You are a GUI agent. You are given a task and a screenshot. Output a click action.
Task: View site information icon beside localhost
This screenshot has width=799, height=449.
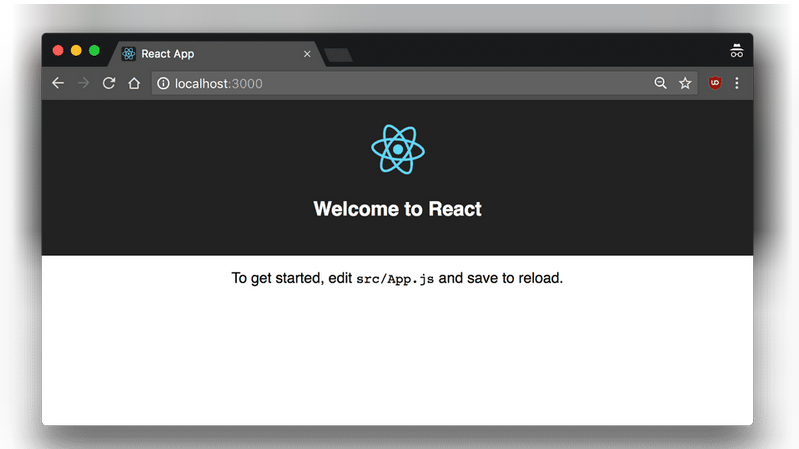pos(163,83)
